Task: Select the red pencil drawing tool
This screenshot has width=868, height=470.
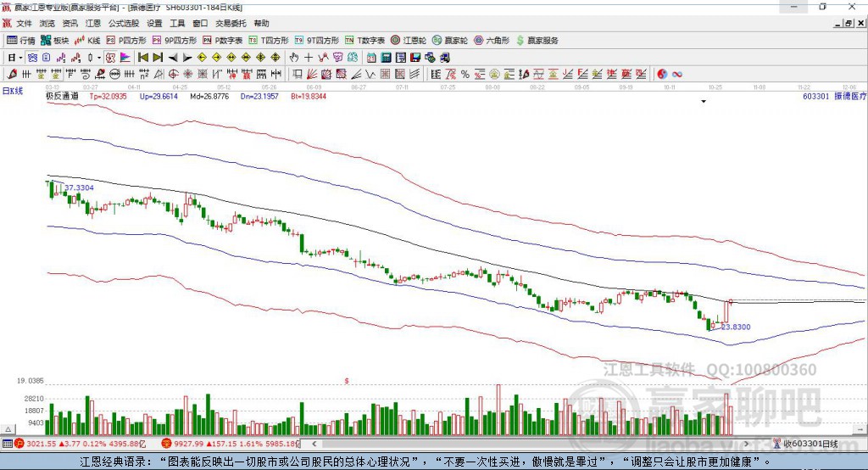Action: (x=12, y=74)
